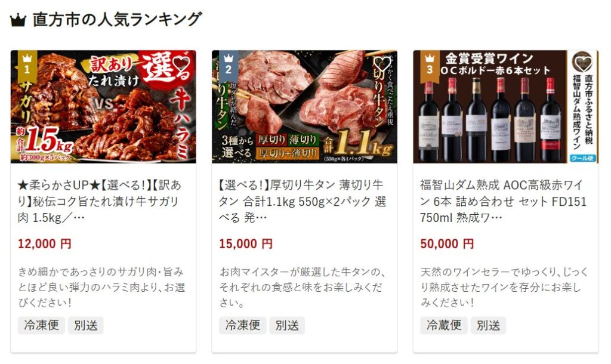This screenshot has width=611, height=364.
Task: Click the rank 1 crown badge
Action: tap(27, 65)
